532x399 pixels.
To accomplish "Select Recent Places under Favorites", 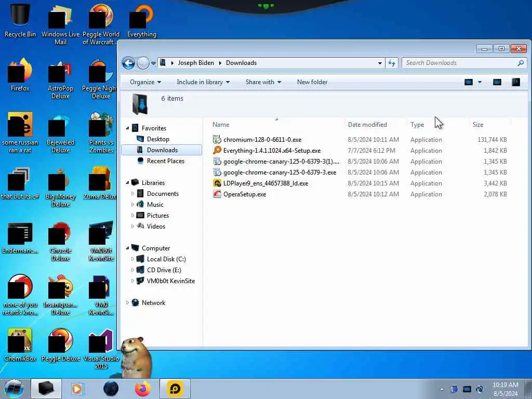I will [x=165, y=161].
